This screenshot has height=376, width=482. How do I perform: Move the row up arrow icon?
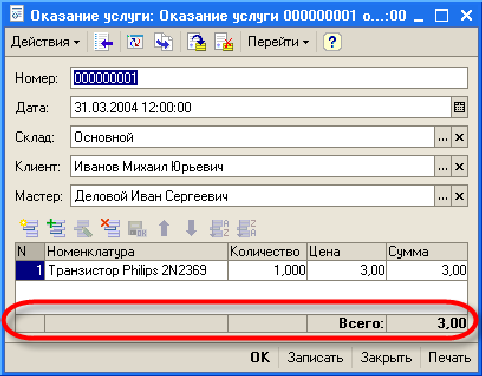tap(164, 228)
